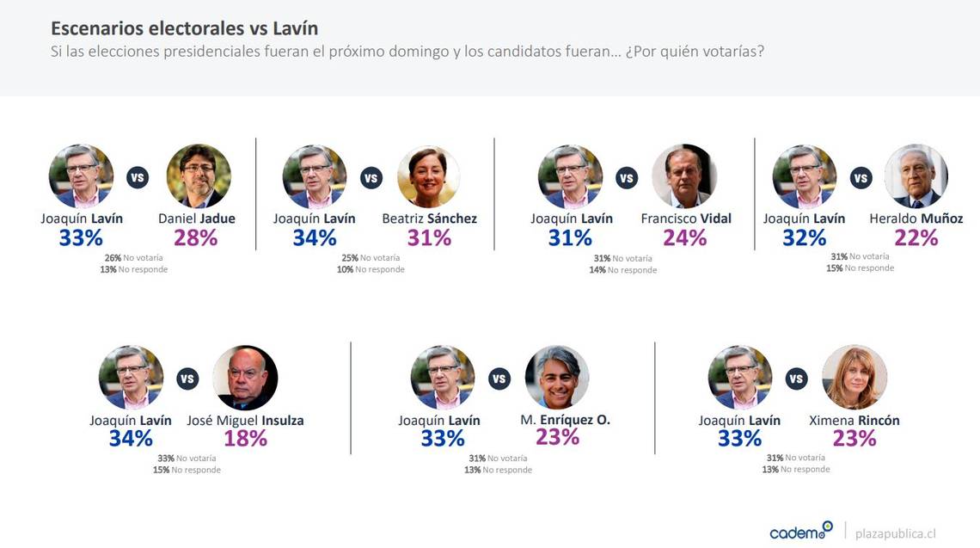Click the title "Escenarios electorales vs Lavín"
The height and width of the screenshot is (548, 980).
184,28
